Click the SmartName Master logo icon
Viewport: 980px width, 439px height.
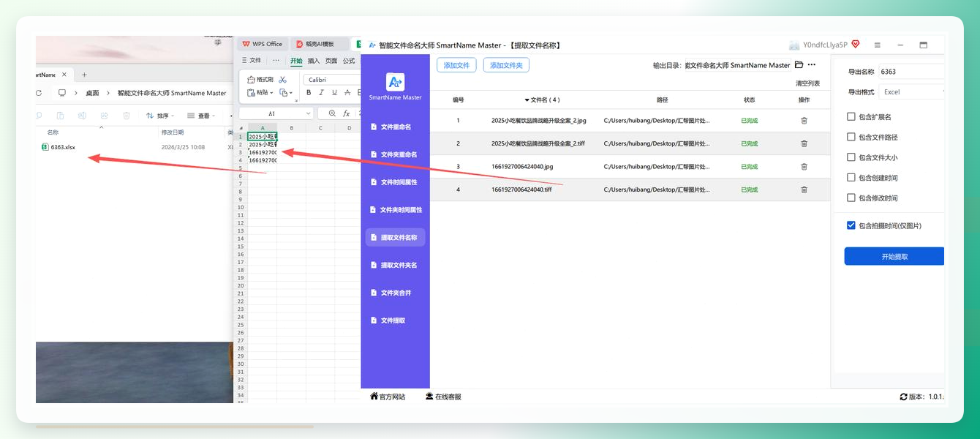[x=395, y=82]
